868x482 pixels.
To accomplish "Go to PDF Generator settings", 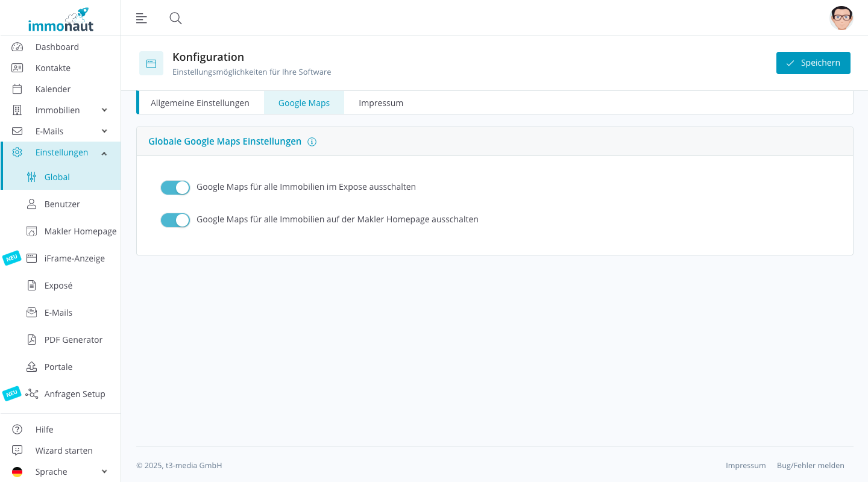I will 73,340.
